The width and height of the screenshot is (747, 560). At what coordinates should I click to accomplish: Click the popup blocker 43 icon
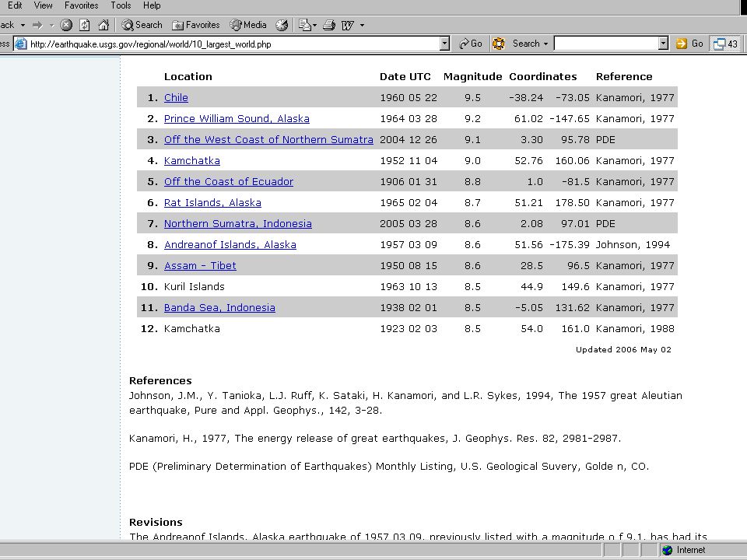click(725, 44)
